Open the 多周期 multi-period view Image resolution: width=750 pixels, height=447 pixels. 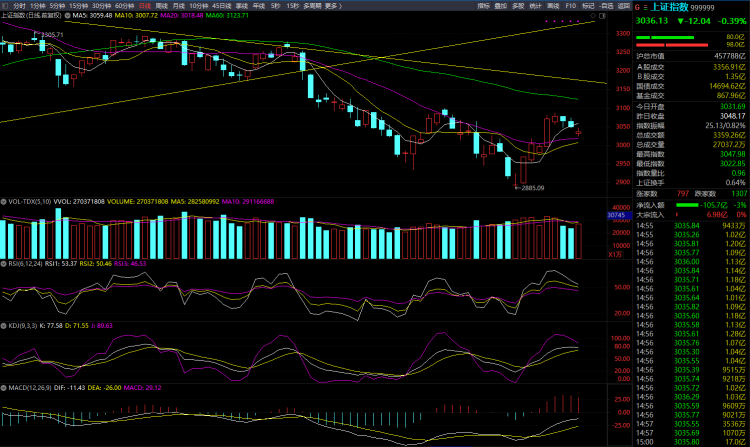coord(312,6)
